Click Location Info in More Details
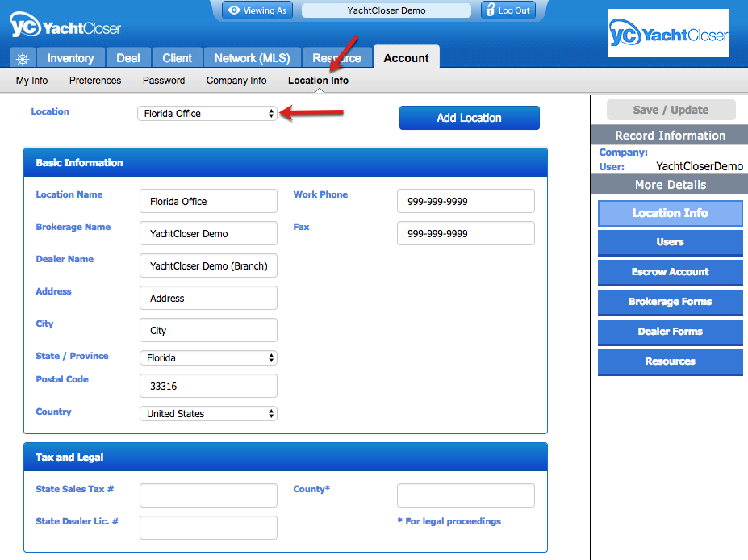748x560 pixels. (671, 213)
